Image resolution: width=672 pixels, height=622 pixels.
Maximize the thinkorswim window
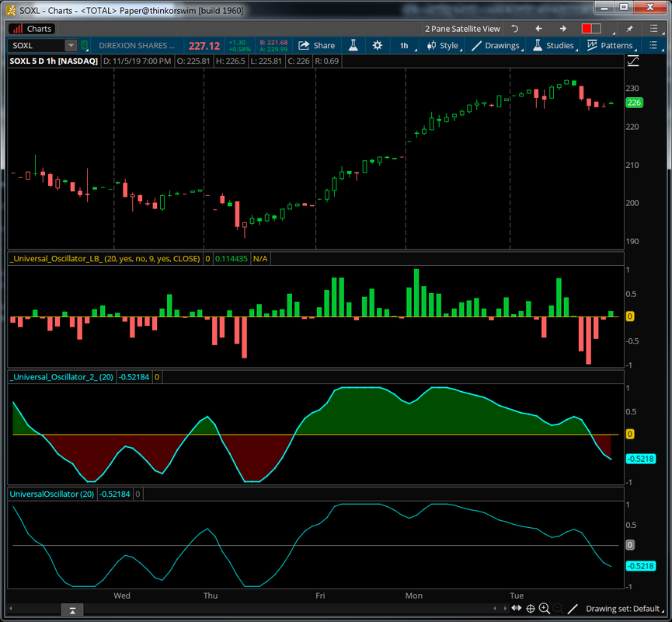[x=624, y=7]
